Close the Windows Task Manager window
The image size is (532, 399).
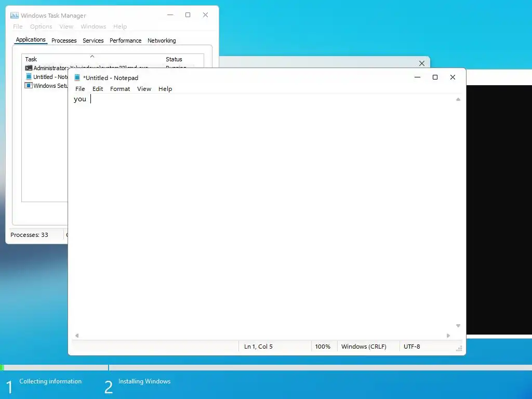(x=205, y=15)
